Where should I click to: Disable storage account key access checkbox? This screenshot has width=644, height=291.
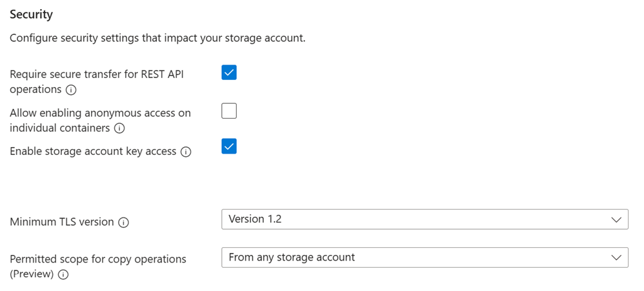(229, 146)
